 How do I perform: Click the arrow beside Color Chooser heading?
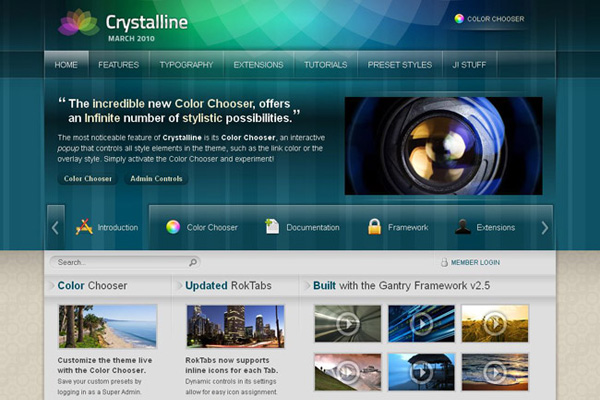point(51,285)
